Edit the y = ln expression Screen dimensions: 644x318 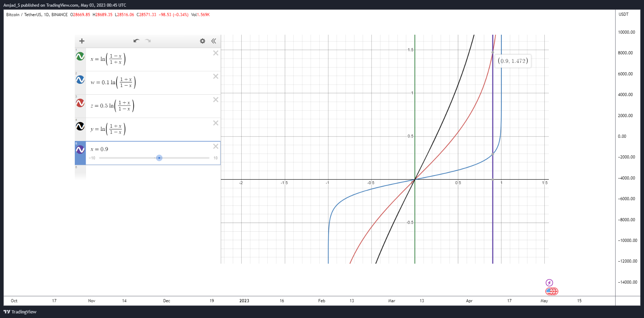click(x=108, y=129)
